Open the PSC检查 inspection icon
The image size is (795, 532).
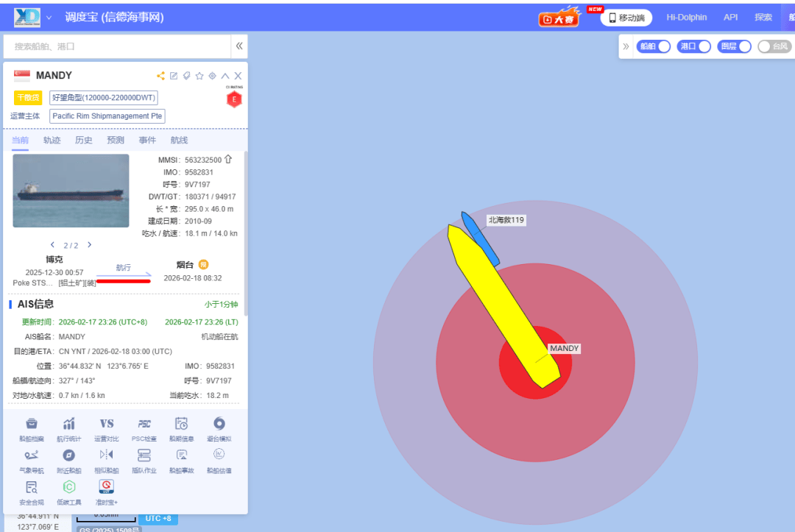144,424
